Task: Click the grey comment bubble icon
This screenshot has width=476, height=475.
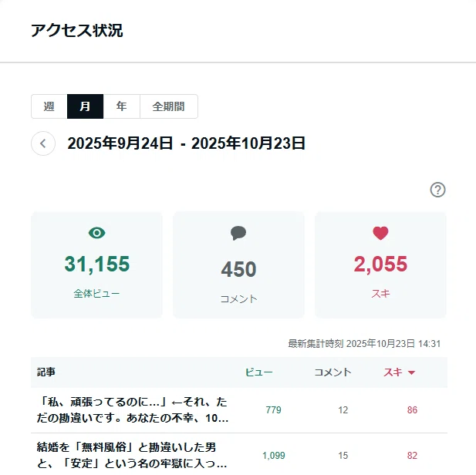Action: click(238, 233)
